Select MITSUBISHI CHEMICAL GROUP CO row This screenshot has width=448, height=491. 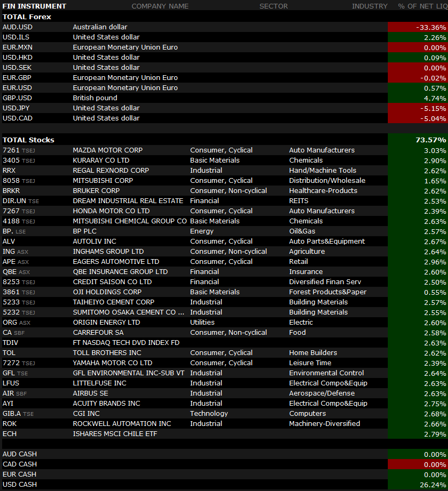coord(224,221)
